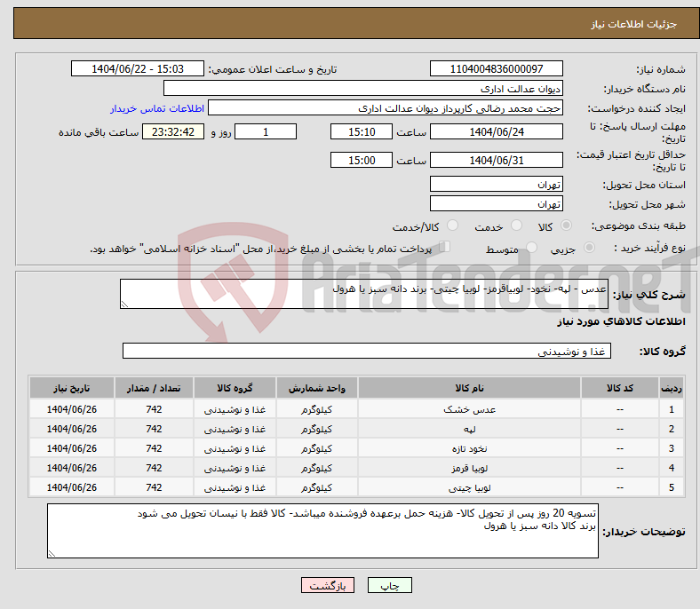
Task: Choose the کالا/خدمت radio option
Action: click(x=452, y=226)
